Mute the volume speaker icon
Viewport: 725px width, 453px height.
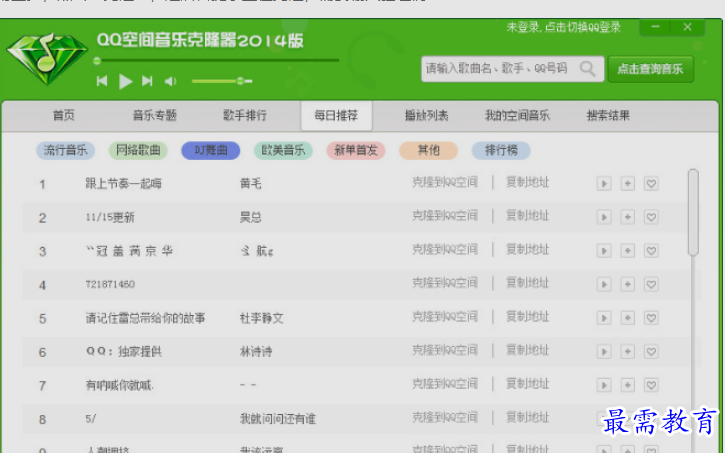click(171, 81)
